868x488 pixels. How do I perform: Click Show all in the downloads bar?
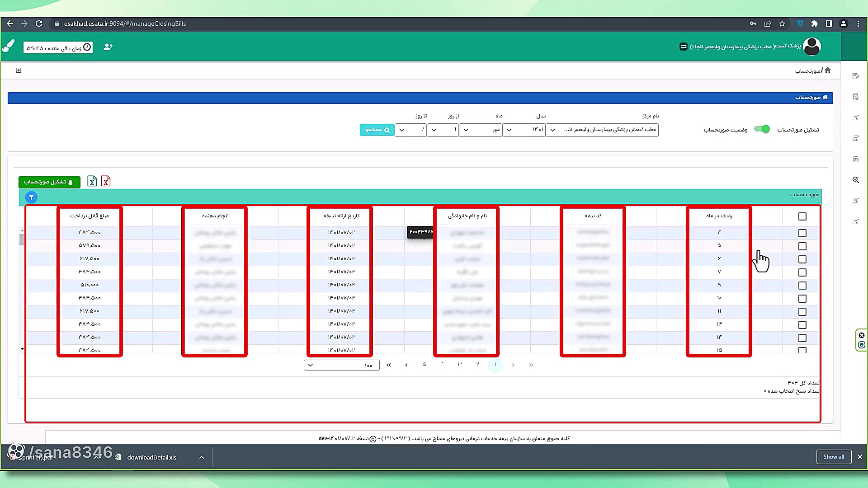click(834, 457)
